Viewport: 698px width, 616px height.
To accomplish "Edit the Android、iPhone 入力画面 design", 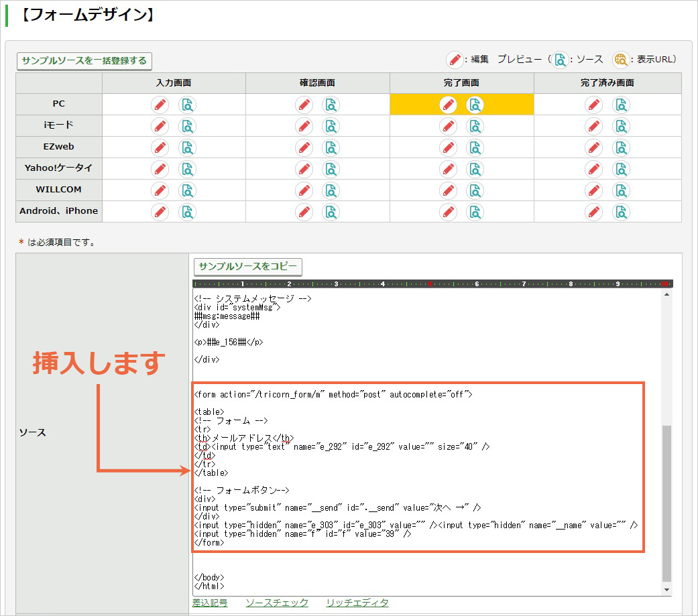I will click(x=160, y=212).
